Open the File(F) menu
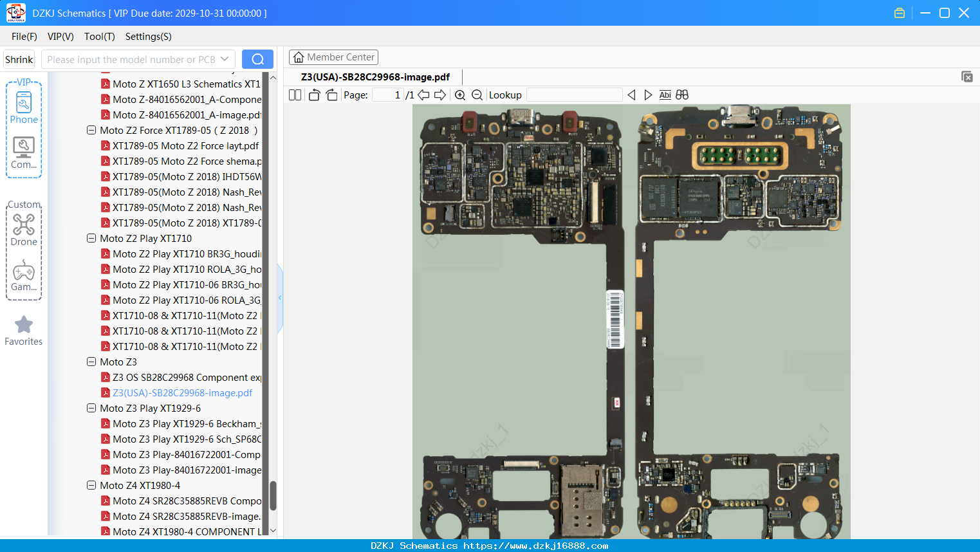Viewport: 980px width, 552px height. pyautogui.click(x=24, y=37)
